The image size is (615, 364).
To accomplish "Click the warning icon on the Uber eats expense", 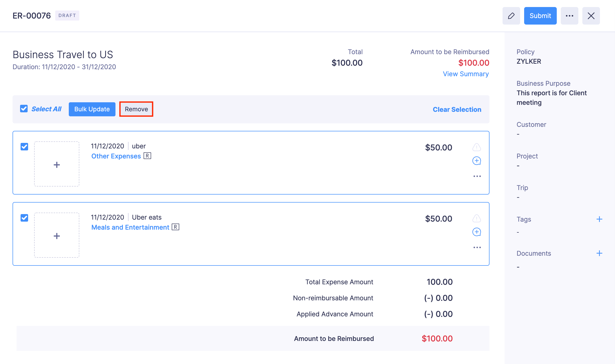I will pyautogui.click(x=476, y=219).
